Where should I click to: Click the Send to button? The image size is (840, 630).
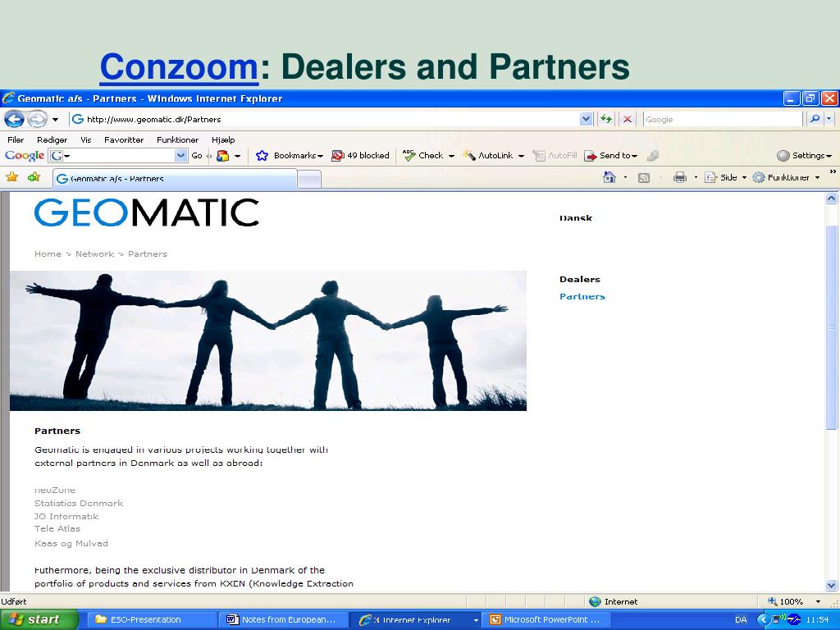coord(610,155)
